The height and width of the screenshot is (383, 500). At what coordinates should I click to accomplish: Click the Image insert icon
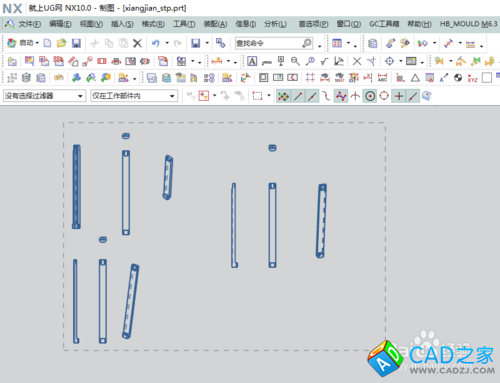click(x=411, y=61)
